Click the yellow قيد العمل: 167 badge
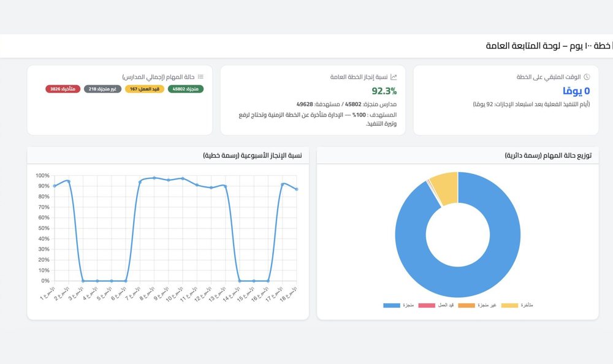Image resolution: width=613 pixels, height=364 pixels. [x=145, y=89]
